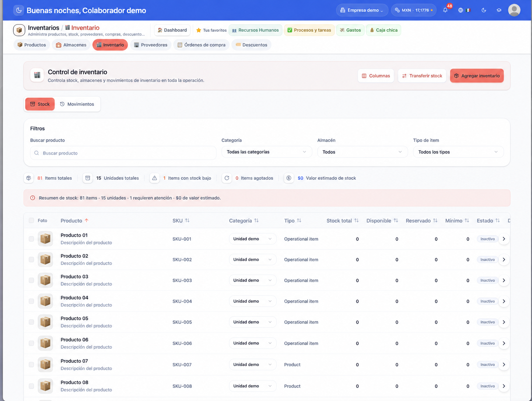
Task: Check the Producto 08 row checkbox
Action: point(31,386)
